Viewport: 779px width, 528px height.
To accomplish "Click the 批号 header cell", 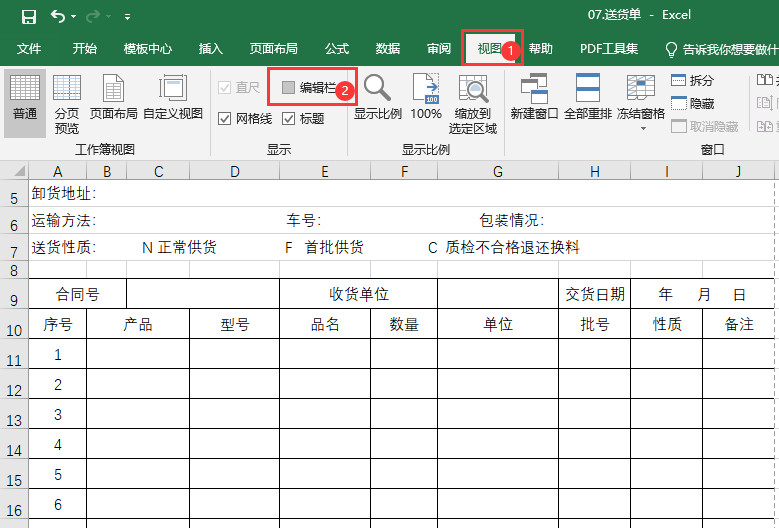I will tap(595, 324).
